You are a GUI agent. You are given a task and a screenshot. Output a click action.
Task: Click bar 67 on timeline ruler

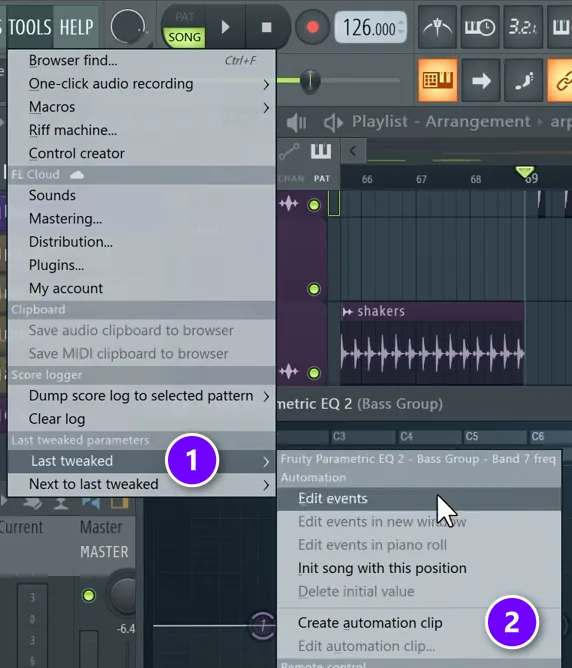(421, 179)
